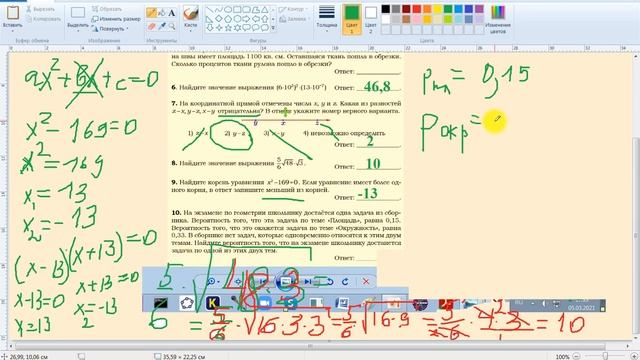Viewport: 640px width, 360px height.
Task: Expand the Кисти brushes dropdown arrow
Action: click(x=191, y=31)
